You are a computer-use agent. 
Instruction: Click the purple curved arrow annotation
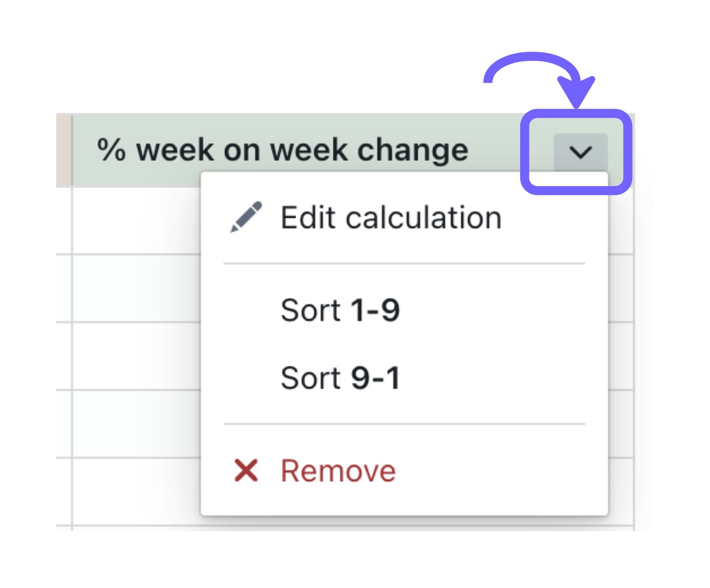point(539,80)
